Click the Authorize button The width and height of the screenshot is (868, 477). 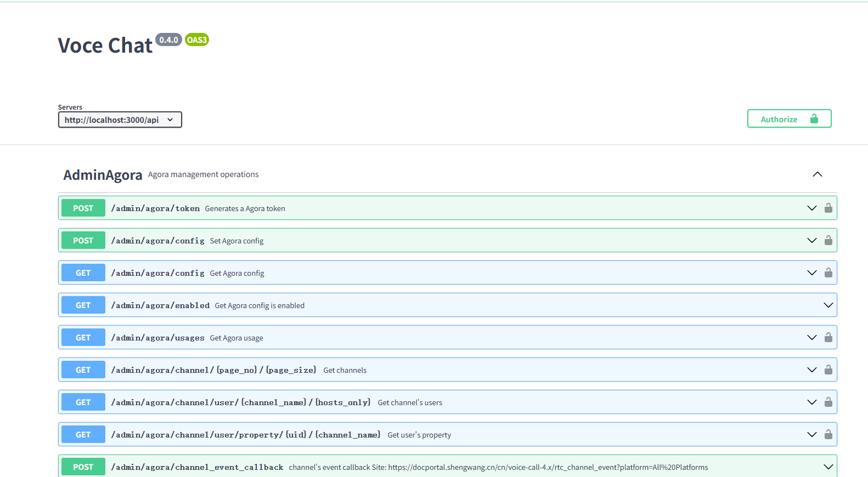(789, 118)
